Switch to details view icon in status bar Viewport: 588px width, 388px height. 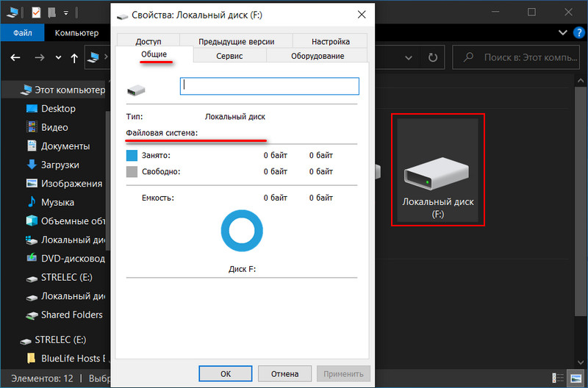pos(558,378)
